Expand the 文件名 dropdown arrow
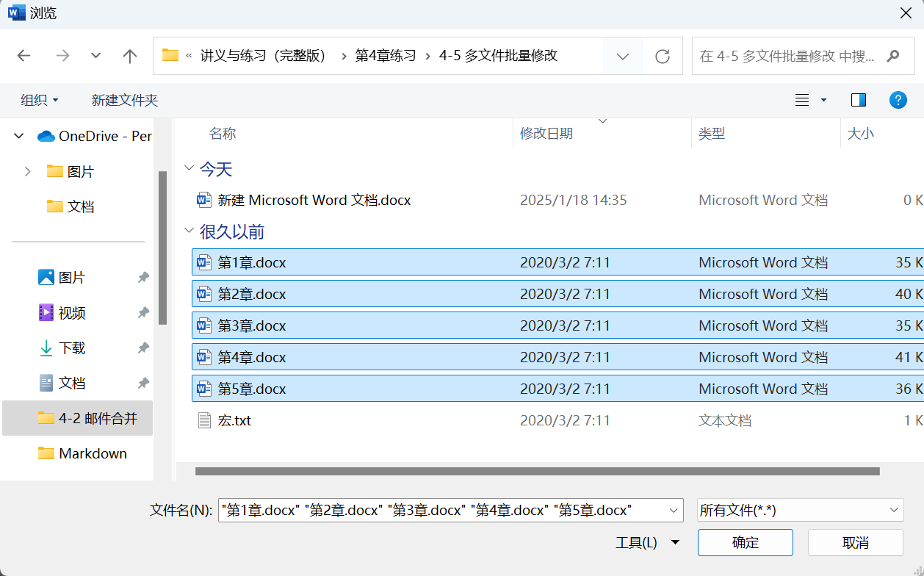Image resolution: width=924 pixels, height=576 pixels. tap(674, 510)
